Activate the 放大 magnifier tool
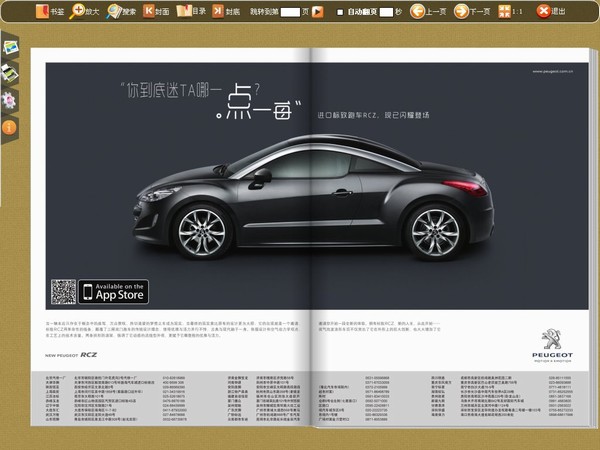This screenshot has width=600, height=450. coord(84,11)
